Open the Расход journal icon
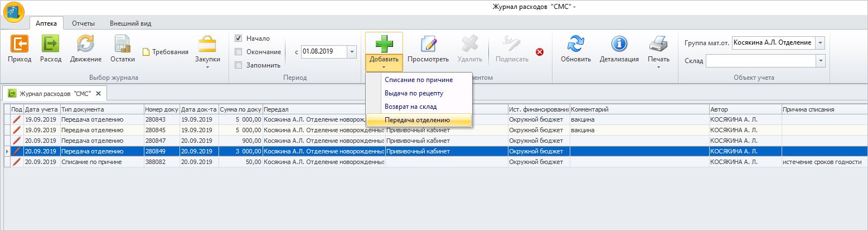This screenshot has height=231, width=868. (51, 45)
